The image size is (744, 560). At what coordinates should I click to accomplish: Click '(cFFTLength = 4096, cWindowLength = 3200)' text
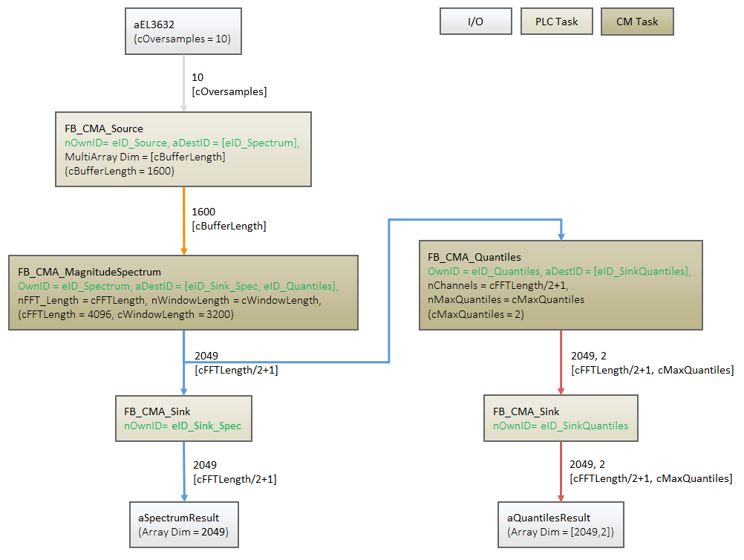point(125,315)
